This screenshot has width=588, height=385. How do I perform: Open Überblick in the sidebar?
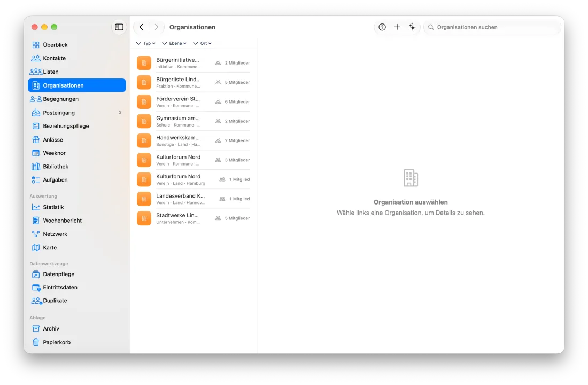pyautogui.click(x=77, y=45)
